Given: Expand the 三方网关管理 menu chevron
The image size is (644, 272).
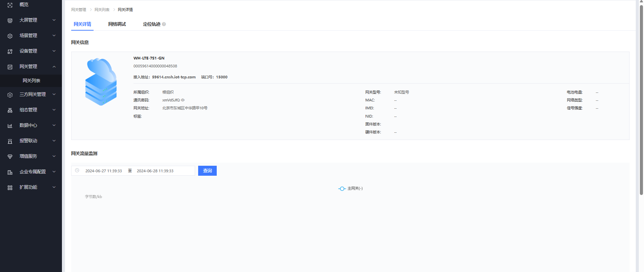Looking at the screenshot, I should pyautogui.click(x=54, y=94).
